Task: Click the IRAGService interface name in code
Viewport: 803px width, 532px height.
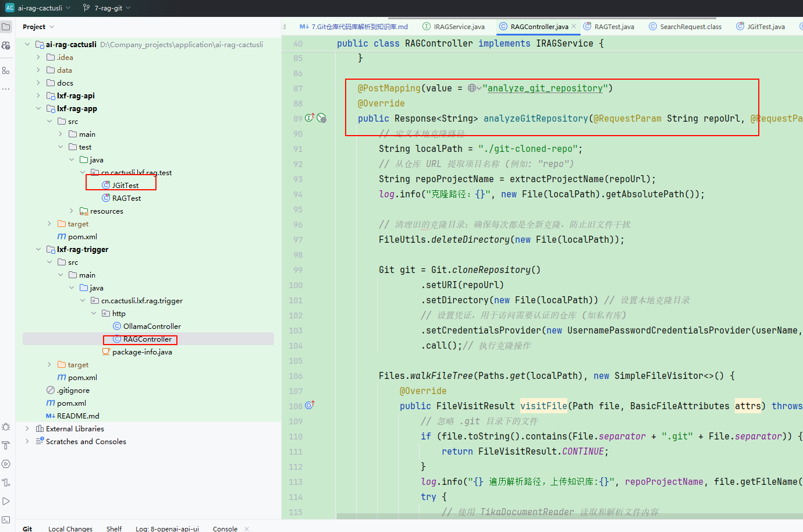Action: click(564, 43)
